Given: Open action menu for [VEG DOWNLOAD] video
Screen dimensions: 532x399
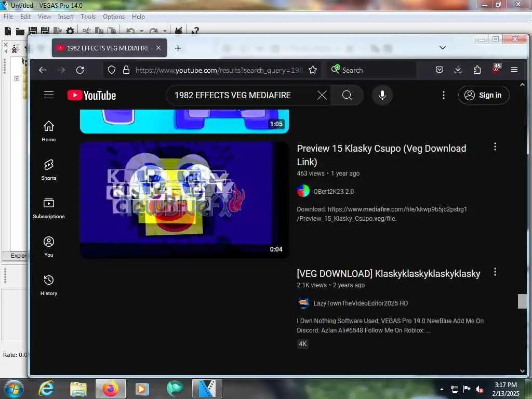Looking at the screenshot, I should point(495,272).
